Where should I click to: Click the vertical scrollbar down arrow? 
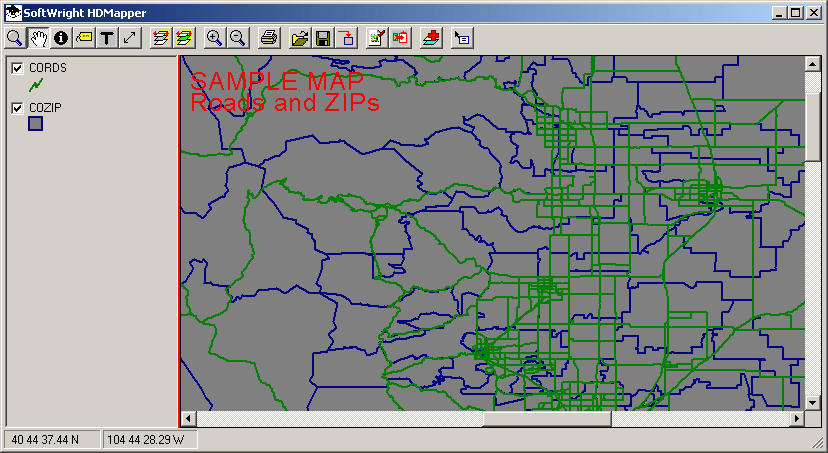tap(812, 403)
